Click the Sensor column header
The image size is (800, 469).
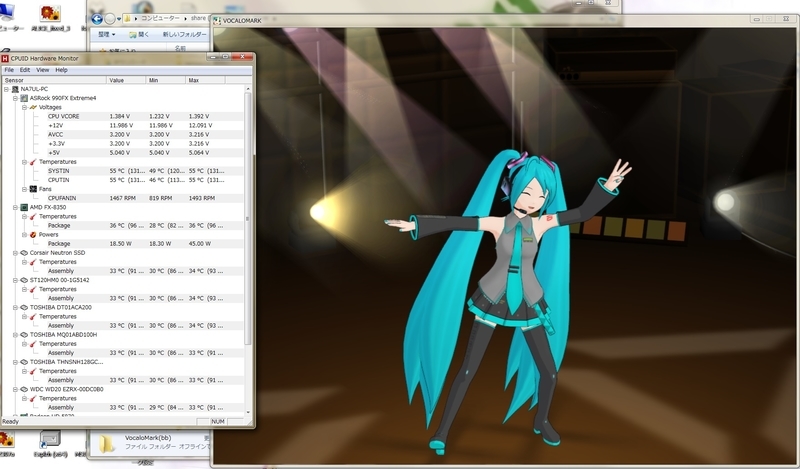coord(54,80)
